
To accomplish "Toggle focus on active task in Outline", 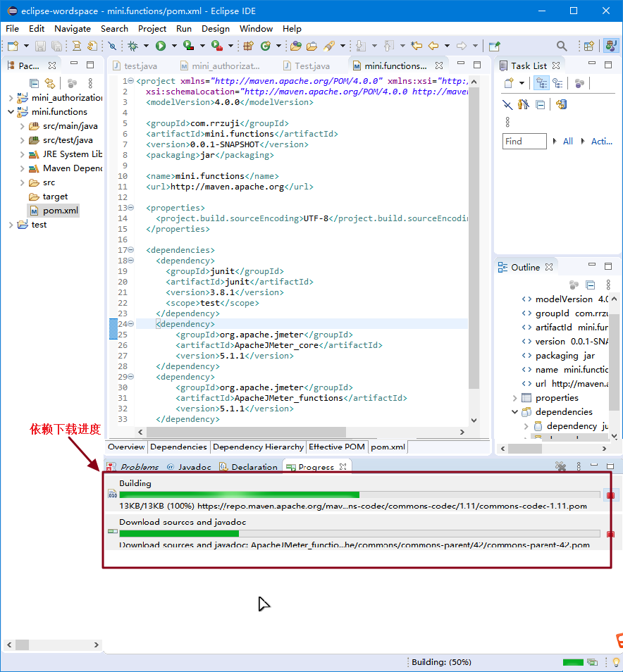I will (574, 285).
